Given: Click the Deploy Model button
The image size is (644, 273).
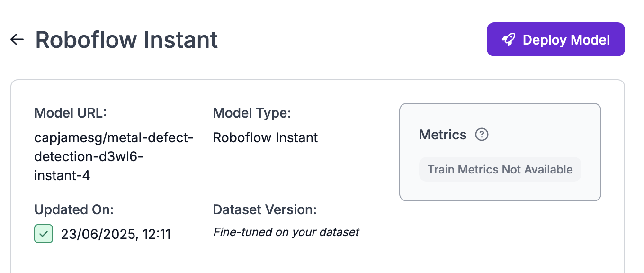Looking at the screenshot, I should pos(555,39).
